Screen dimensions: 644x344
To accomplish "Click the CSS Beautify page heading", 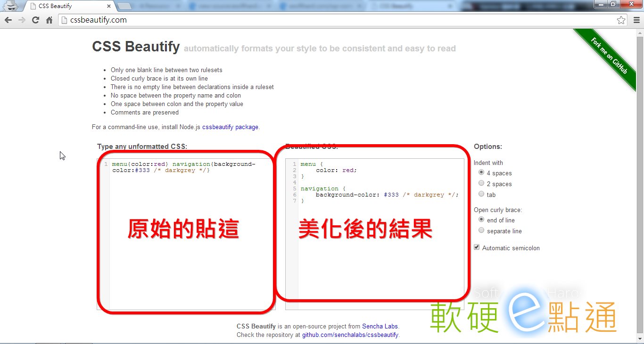I will (136, 47).
